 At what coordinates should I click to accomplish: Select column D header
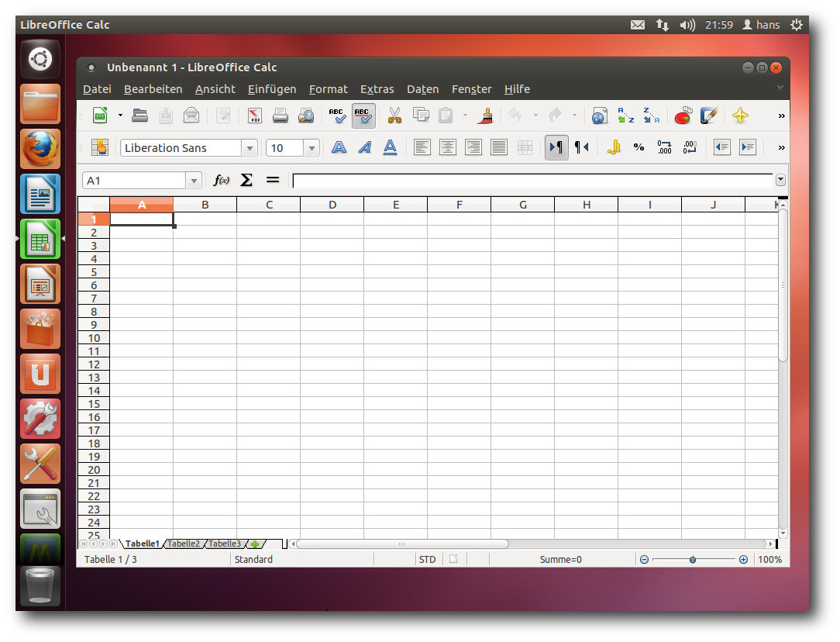click(332, 205)
